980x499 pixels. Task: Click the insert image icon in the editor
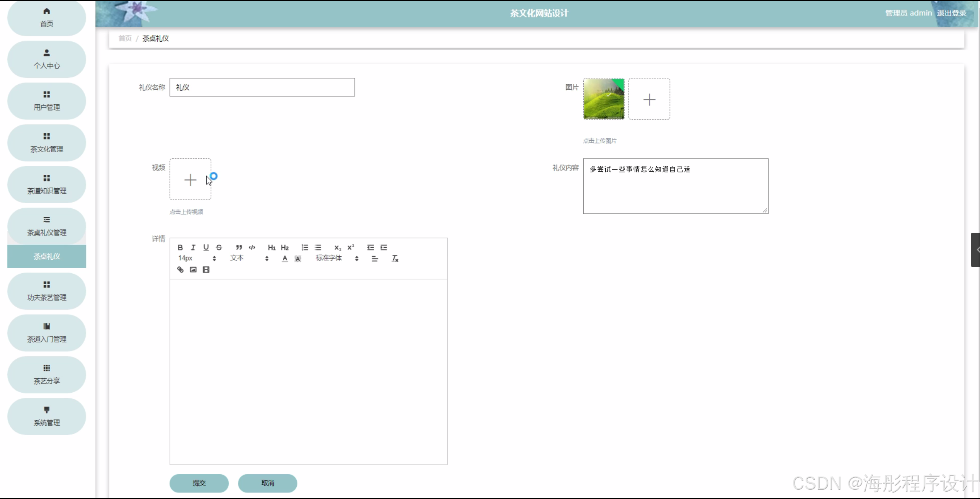193,270
